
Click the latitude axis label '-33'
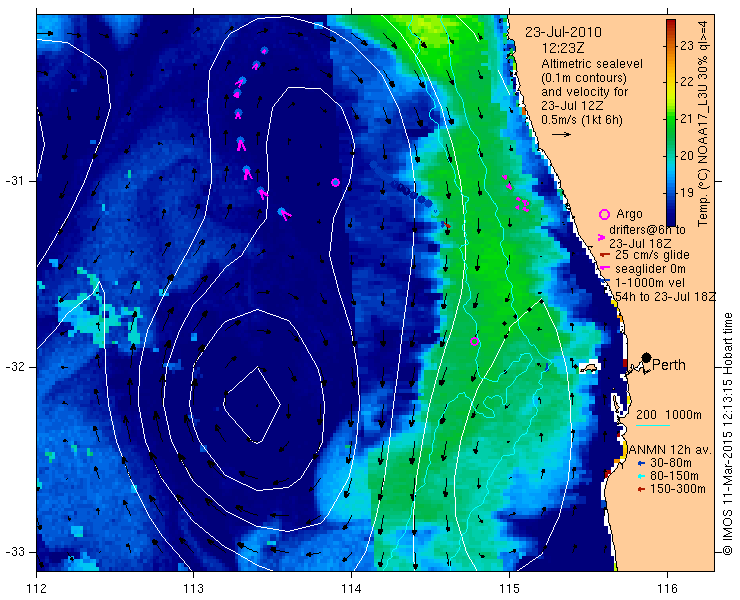pyautogui.click(x=14, y=552)
